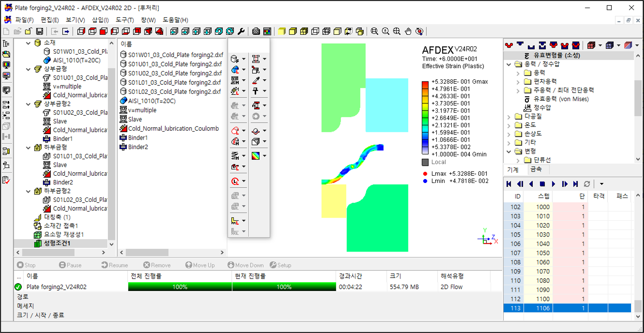The image size is (644, 333).
Task: Open the playback options dropdown arrow
Action: tap(602, 184)
